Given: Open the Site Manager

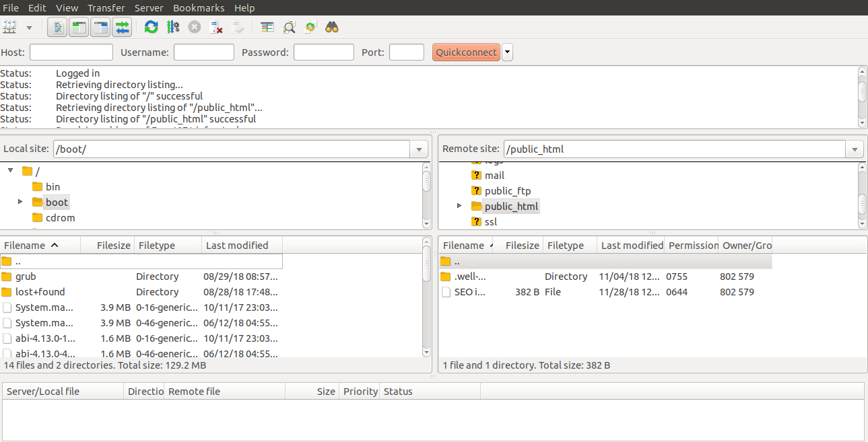Looking at the screenshot, I should pyautogui.click(x=11, y=27).
